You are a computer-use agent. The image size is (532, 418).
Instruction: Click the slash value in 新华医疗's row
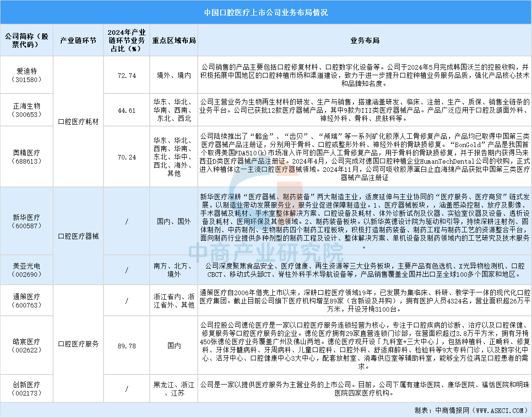pos(126,221)
